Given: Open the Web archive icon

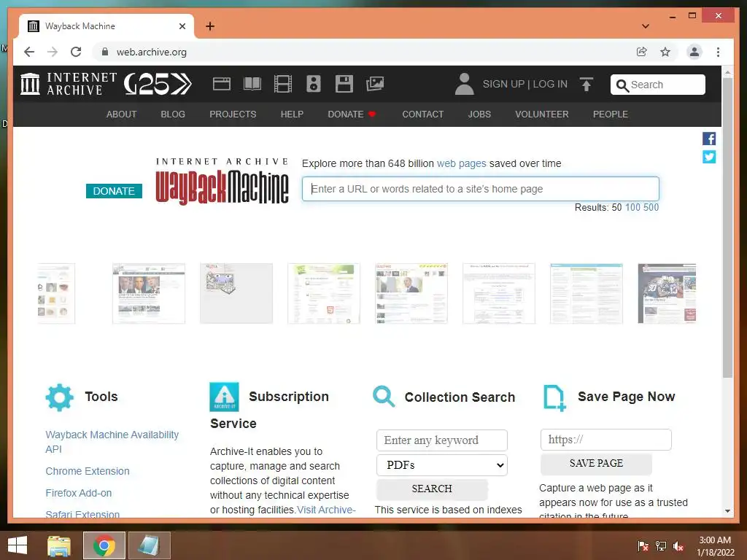Looking at the screenshot, I should tap(222, 84).
